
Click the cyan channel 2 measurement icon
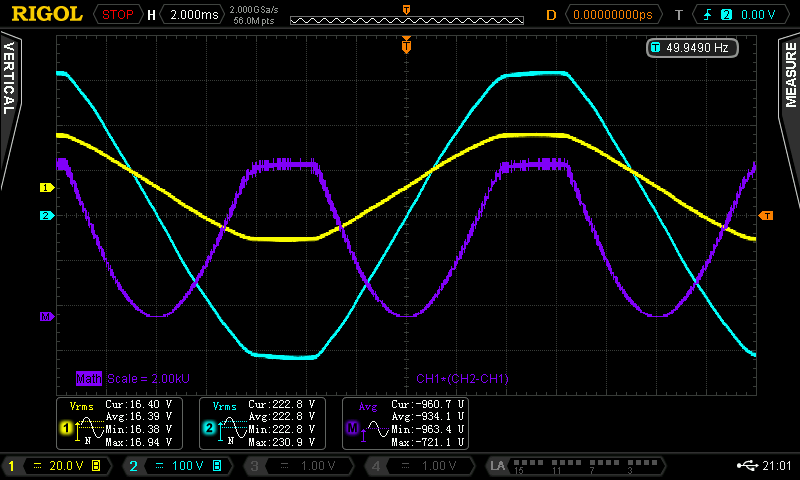pyautogui.click(x=209, y=428)
